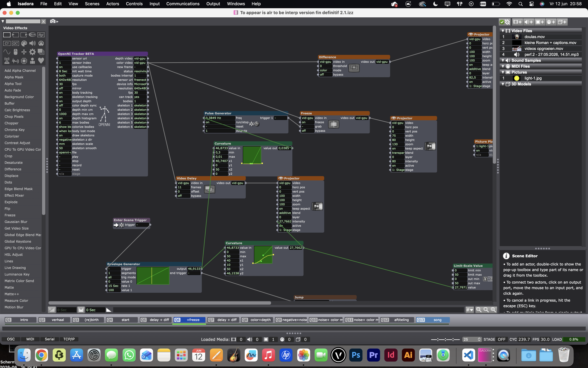Screen dimensions: 588x368
Task: Select the sine wave generator group
Action: [x=7, y=52]
